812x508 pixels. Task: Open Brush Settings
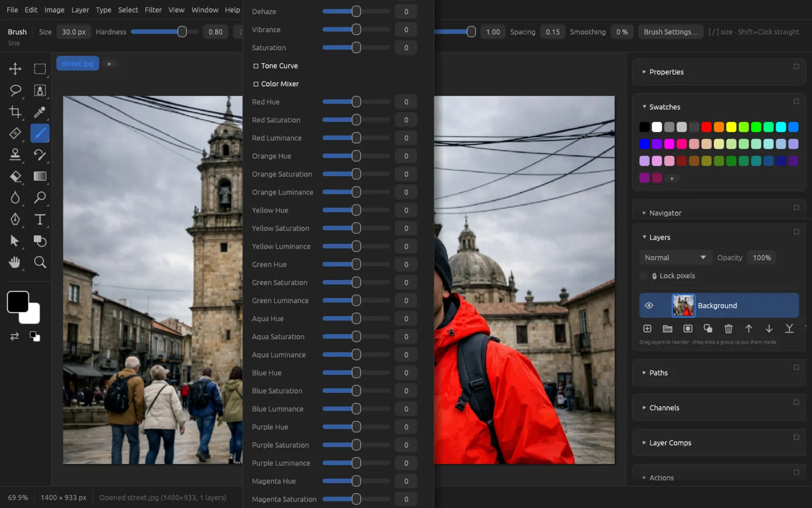click(x=670, y=31)
